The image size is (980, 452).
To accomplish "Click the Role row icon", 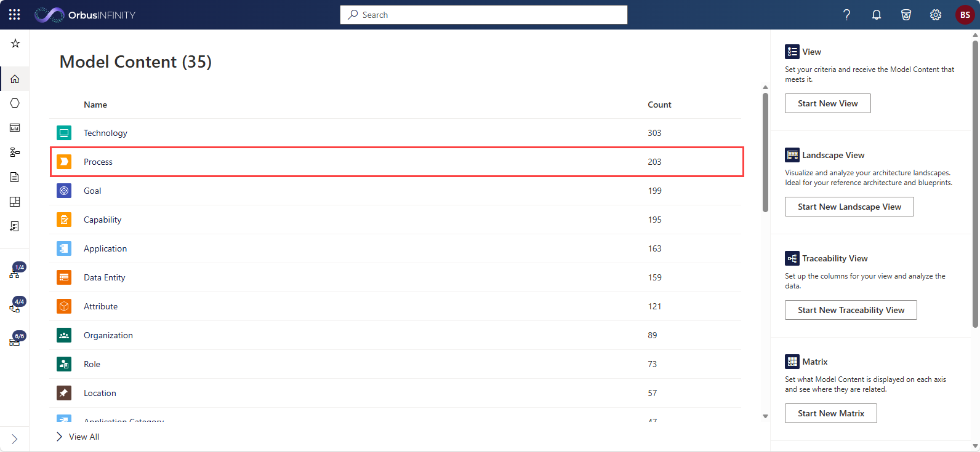I will (64, 364).
